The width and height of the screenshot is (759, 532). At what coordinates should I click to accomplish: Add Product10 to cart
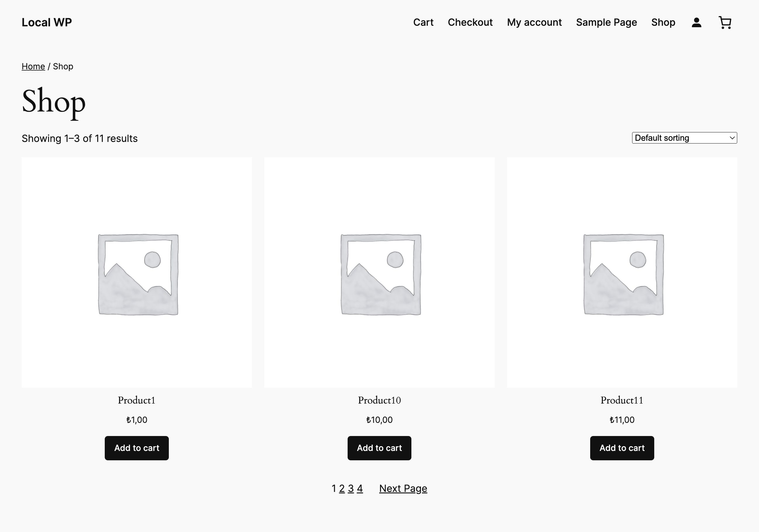pyautogui.click(x=379, y=448)
